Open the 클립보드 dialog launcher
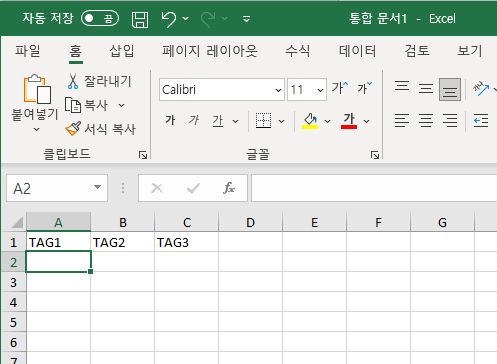 point(143,155)
